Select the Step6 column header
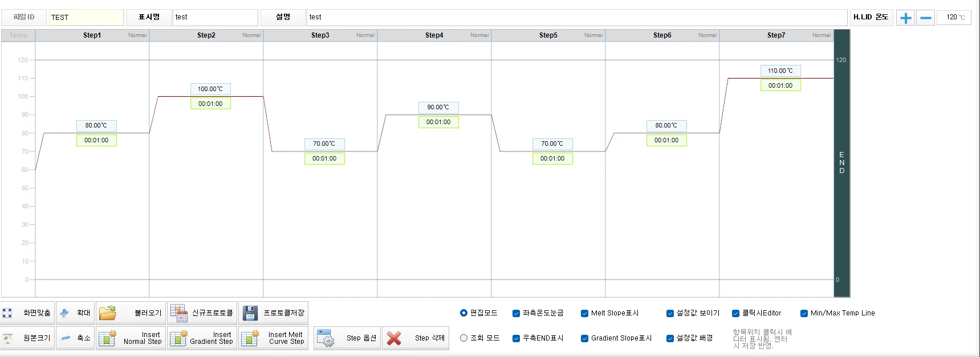 pyautogui.click(x=662, y=35)
